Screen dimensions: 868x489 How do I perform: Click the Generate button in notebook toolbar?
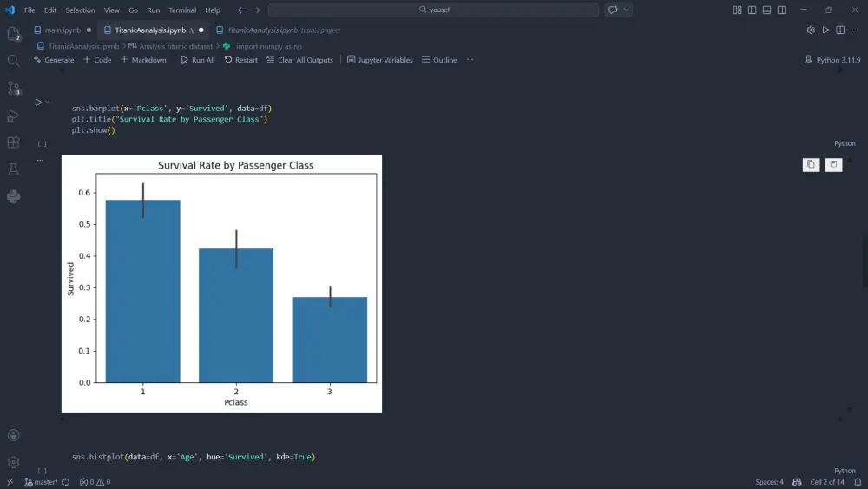pos(54,60)
